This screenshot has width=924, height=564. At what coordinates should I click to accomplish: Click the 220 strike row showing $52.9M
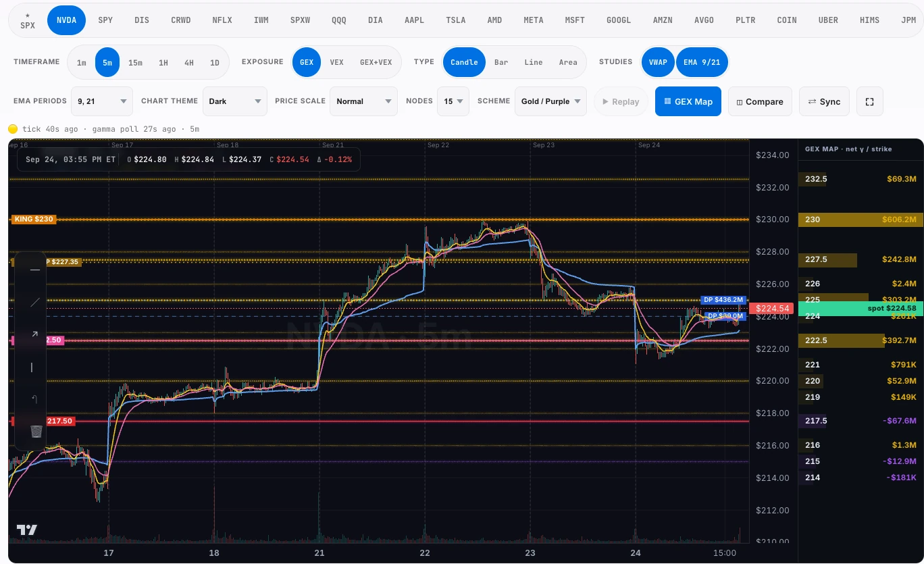click(861, 381)
